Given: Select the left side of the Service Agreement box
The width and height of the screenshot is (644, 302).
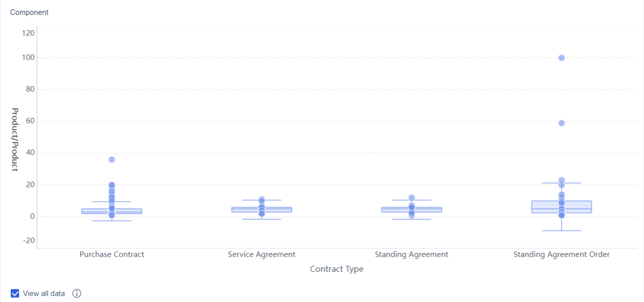Looking at the screenshot, I should 244,210.
